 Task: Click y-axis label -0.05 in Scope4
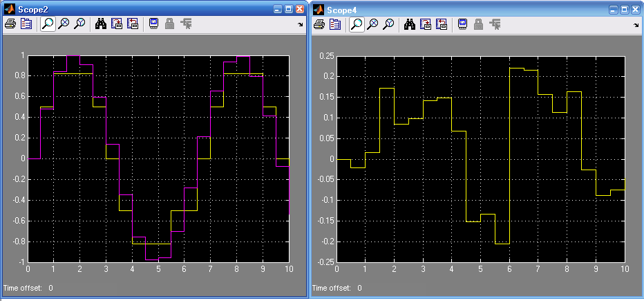tap(326, 180)
